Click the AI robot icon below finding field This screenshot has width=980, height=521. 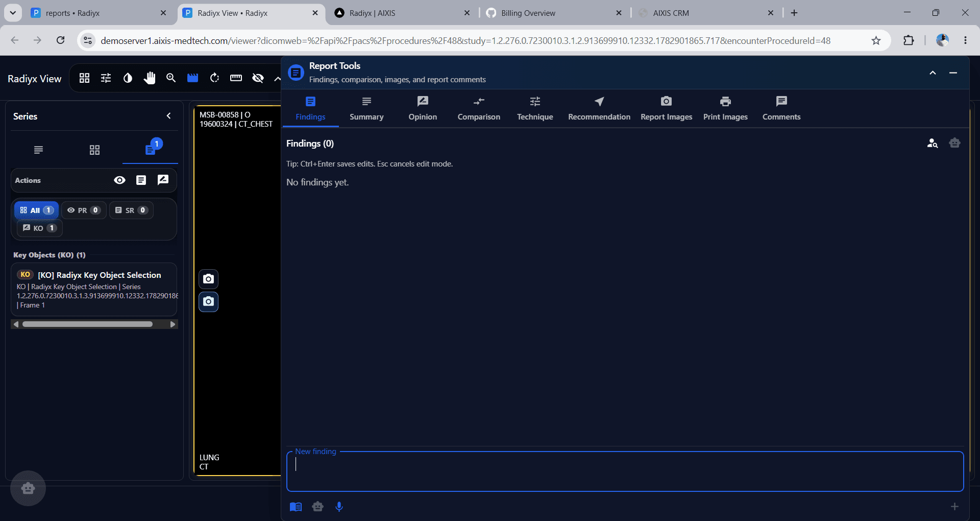[318, 507]
